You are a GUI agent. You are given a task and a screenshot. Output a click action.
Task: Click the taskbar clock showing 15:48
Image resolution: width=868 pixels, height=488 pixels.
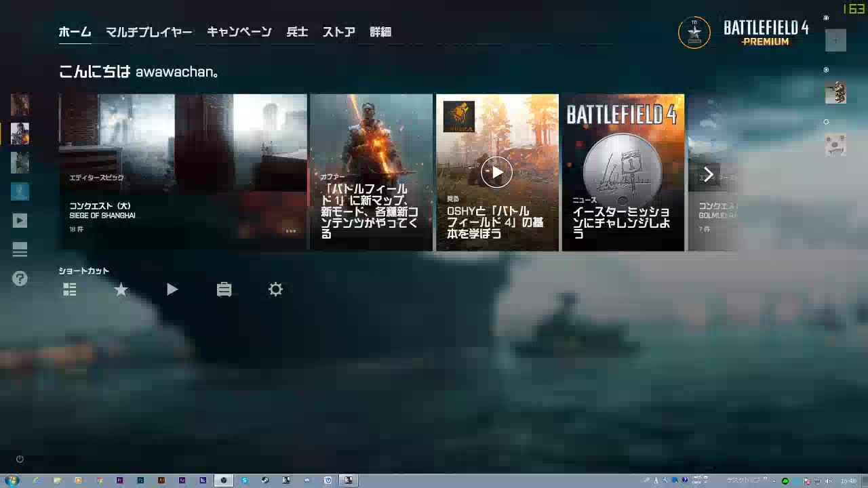pyautogui.click(x=848, y=481)
